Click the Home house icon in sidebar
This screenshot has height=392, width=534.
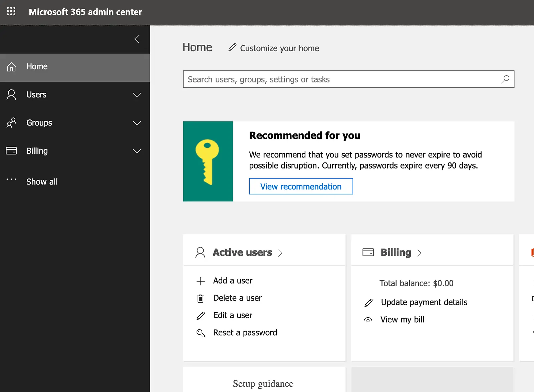tap(11, 67)
